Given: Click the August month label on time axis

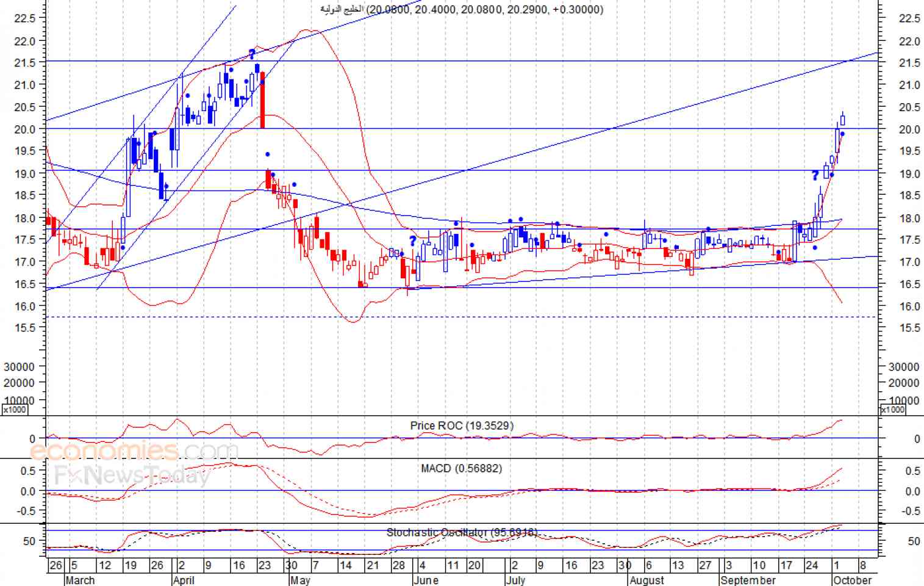Looking at the screenshot, I should 647,580.
